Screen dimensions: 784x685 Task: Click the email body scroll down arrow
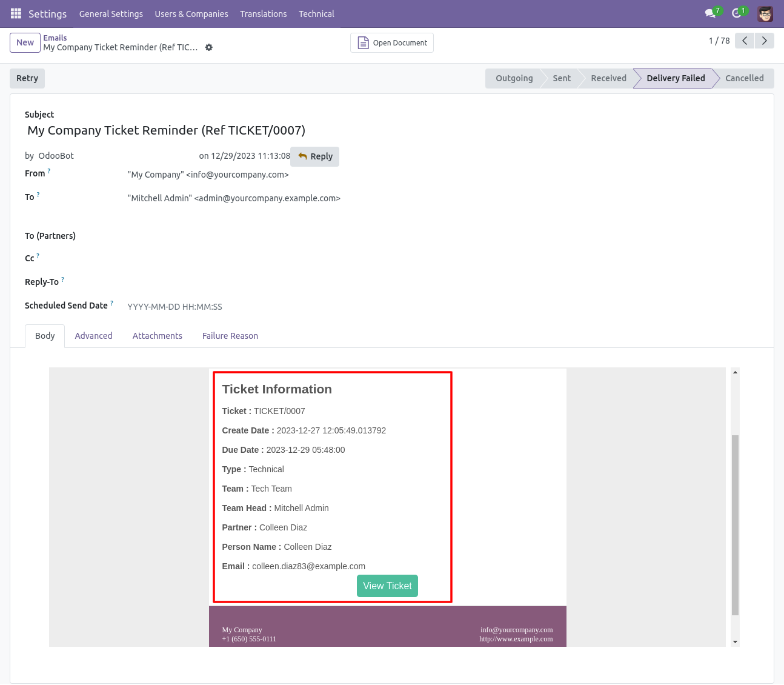point(735,642)
